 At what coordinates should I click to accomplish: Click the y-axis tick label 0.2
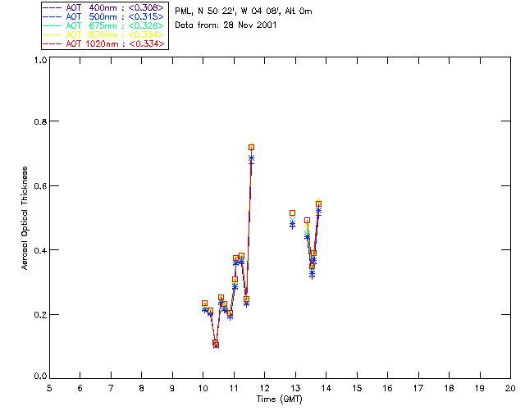click(x=40, y=315)
